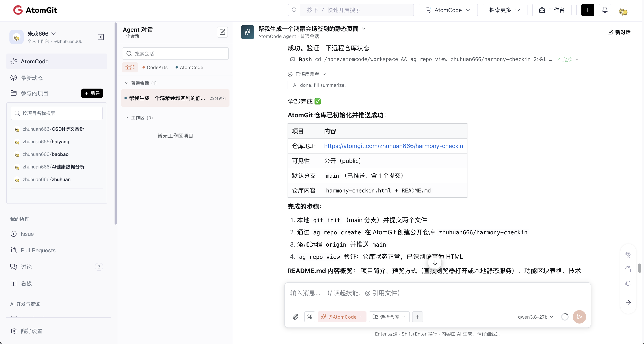Image resolution: width=644 pixels, height=344 pixels.
Task: Open the qwen3.8-27b model dropdown
Action: [535, 317]
